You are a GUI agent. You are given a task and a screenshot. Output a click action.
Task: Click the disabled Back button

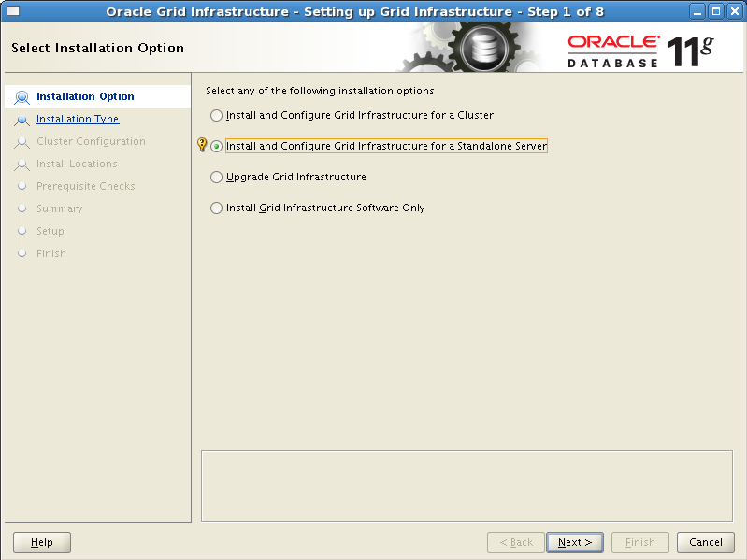point(516,542)
